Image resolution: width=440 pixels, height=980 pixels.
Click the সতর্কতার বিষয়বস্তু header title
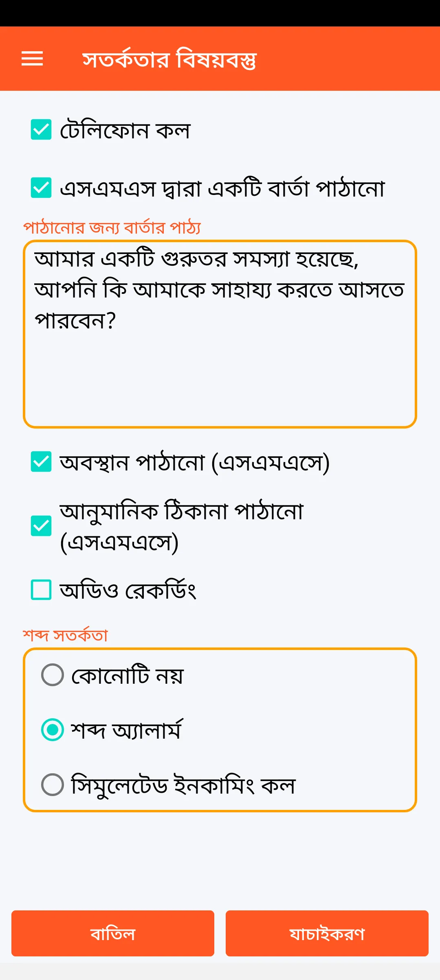coord(169,59)
